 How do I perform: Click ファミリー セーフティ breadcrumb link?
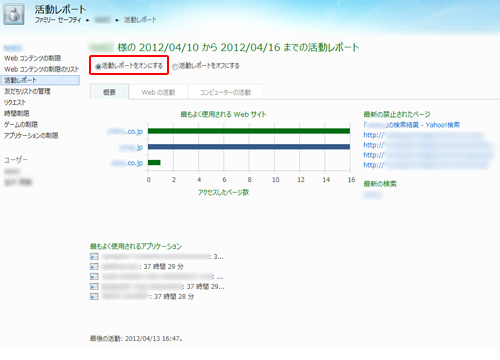(58, 20)
